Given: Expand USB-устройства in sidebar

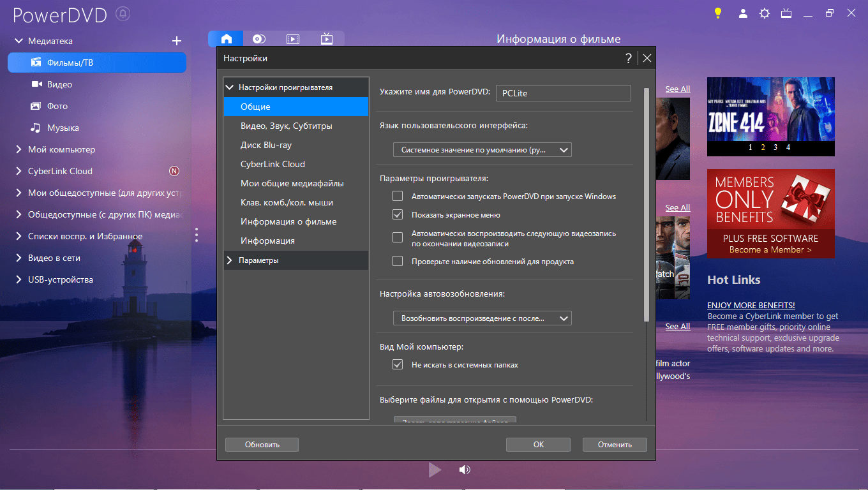Looking at the screenshot, I should pyautogui.click(x=19, y=279).
